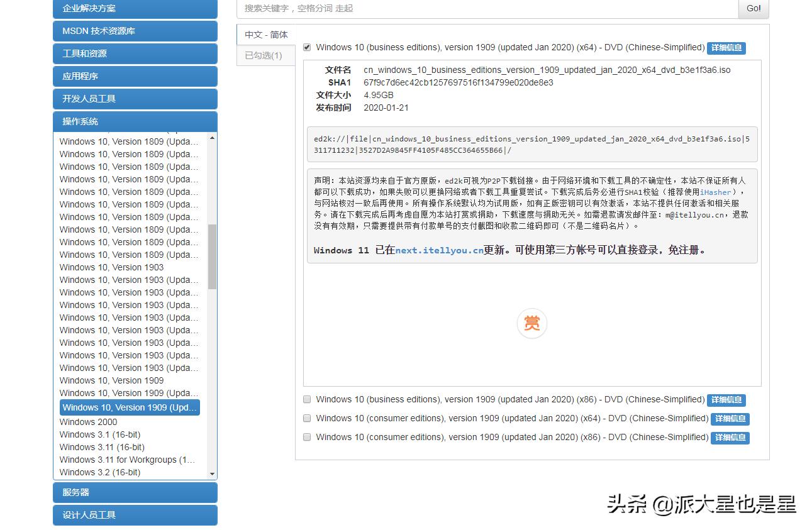The image size is (812, 530).
Task: Expand the 设计人员工具 sidebar category
Action: point(135,515)
